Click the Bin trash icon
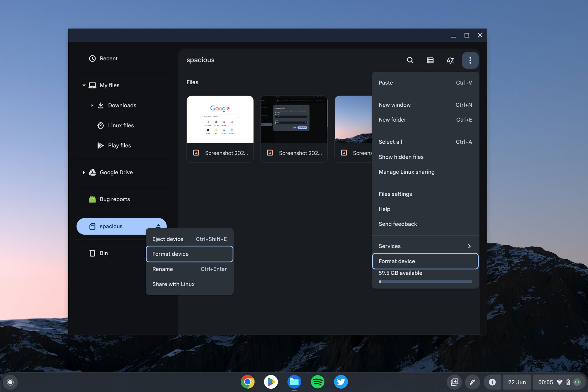Viewport: 588px width, 392px height. coord(92,253)
